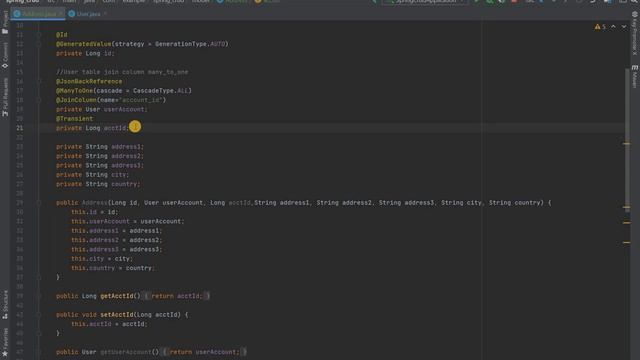The image size is (640, 360).
Task: Click the 'model' breadcrumb segment
Action: point(200,2)
